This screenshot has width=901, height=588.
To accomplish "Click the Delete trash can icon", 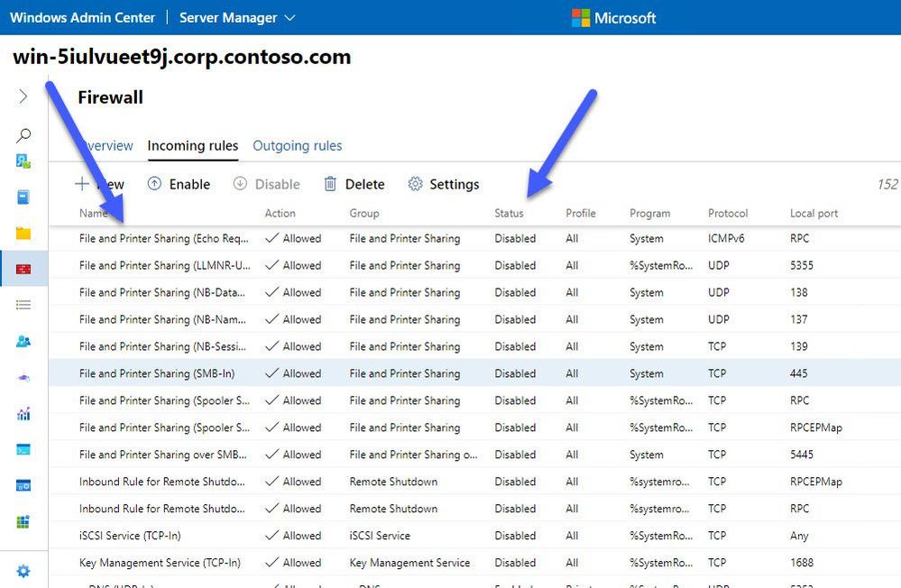I will tap(330, 184).
